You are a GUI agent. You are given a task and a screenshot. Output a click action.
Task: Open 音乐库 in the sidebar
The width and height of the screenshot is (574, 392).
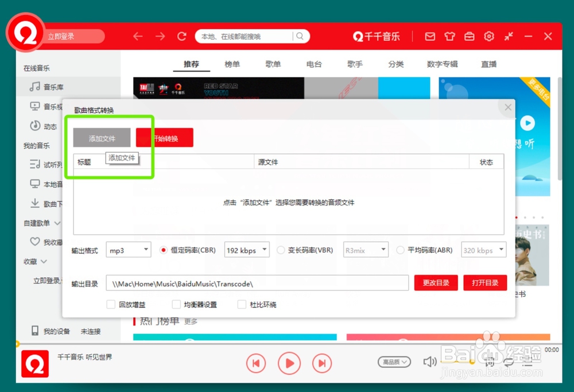[x=68, y=87]
